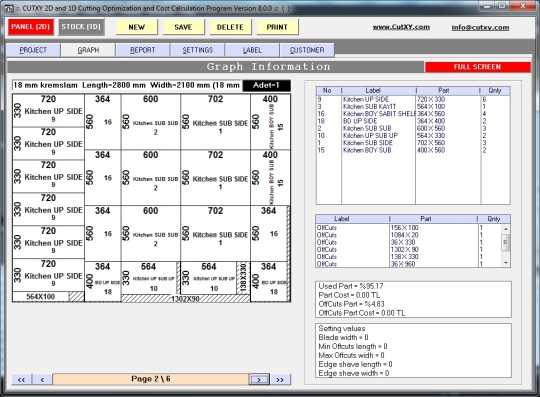The height and width of the screenshot is (397, 540).
Task: Select the BD UP SIDE 364 X 400 row
Action: coord(413,121)
